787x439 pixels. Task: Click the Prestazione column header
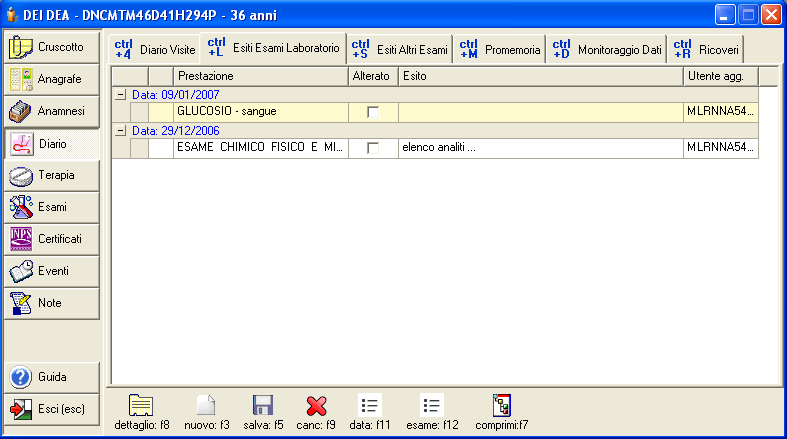(x=260, y=76)
